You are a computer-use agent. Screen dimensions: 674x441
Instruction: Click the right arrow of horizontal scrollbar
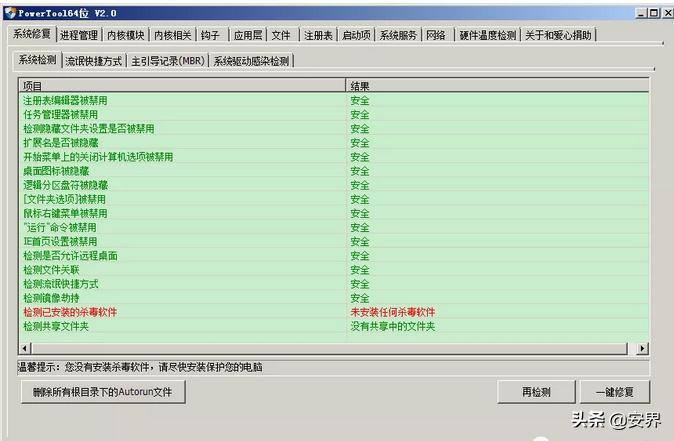click(x=642, y=348)
